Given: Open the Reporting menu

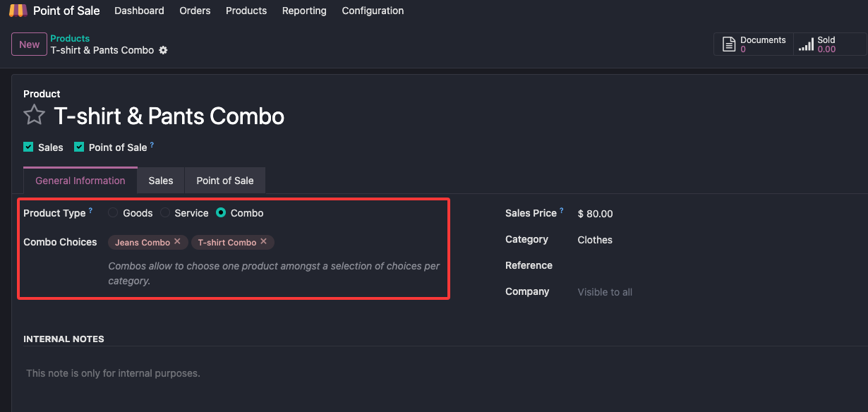Looking at the screenshot, I should pos(304,11).
